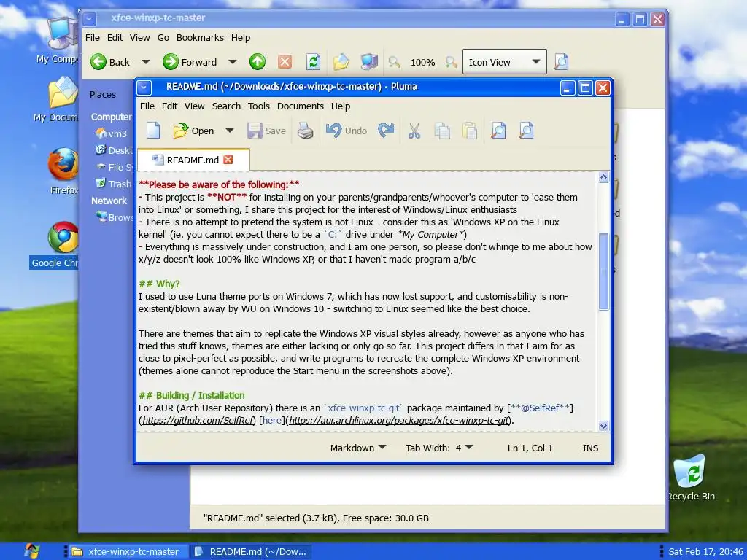
Task: Close the README.md tab
Action: pyautogui.click(x=228, y=160)
